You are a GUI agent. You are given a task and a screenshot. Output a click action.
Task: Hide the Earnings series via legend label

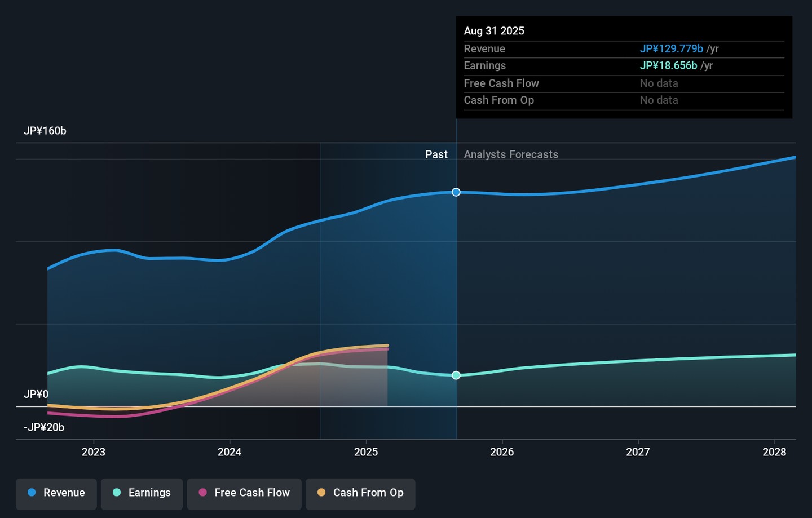(149, 493)
